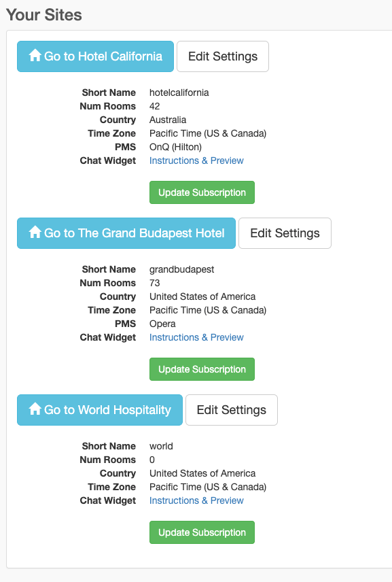Open the Go to Hotel California button
Viewport: 392px width, 582px height.
(95, 56)
